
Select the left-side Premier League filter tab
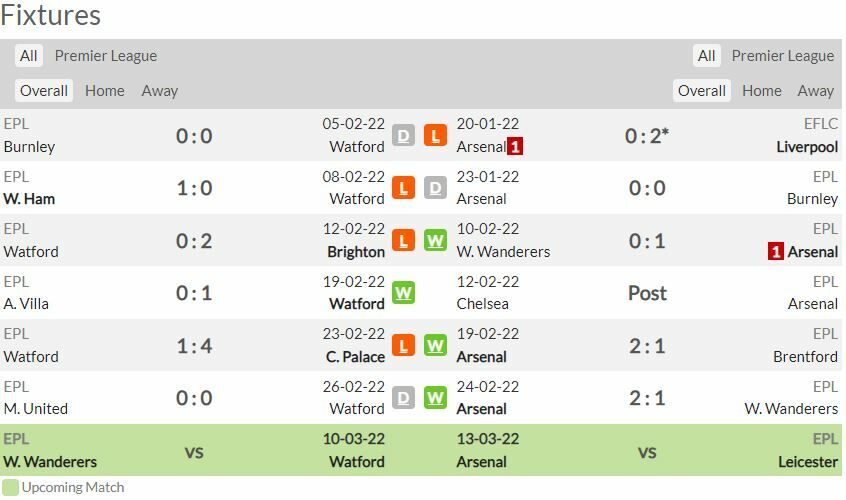tap(106, 56)
